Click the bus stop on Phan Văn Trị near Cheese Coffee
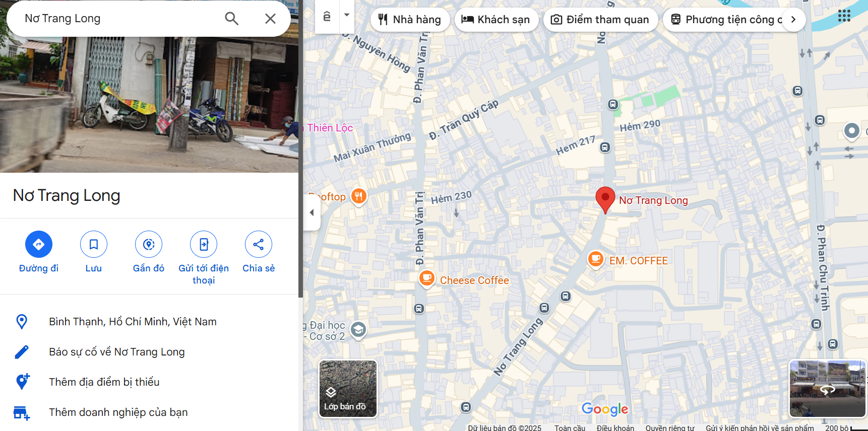 [x=419, y=309]
